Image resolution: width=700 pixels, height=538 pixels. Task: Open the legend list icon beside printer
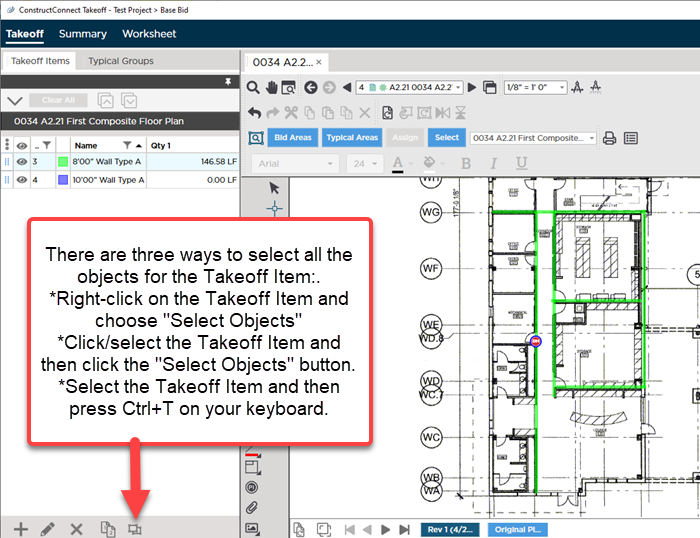(631, 138)
